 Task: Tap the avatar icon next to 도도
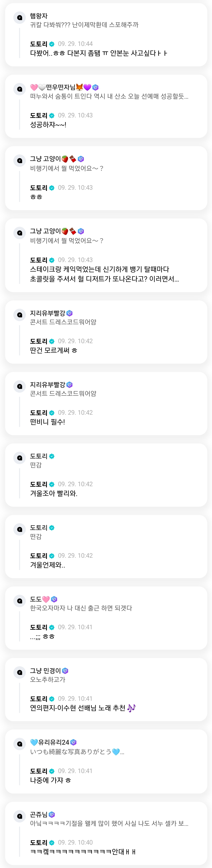click(x=19, y=601)
